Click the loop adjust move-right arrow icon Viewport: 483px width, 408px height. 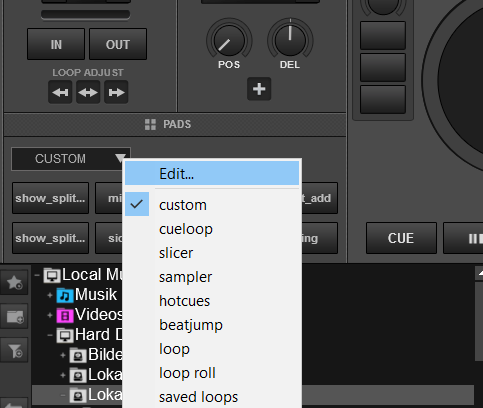[116, 92]
